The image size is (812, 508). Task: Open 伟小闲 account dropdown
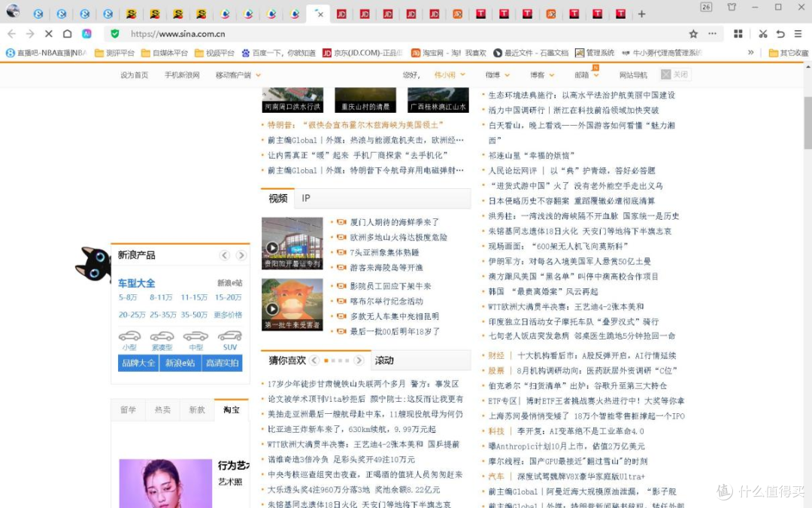point(450,75)
